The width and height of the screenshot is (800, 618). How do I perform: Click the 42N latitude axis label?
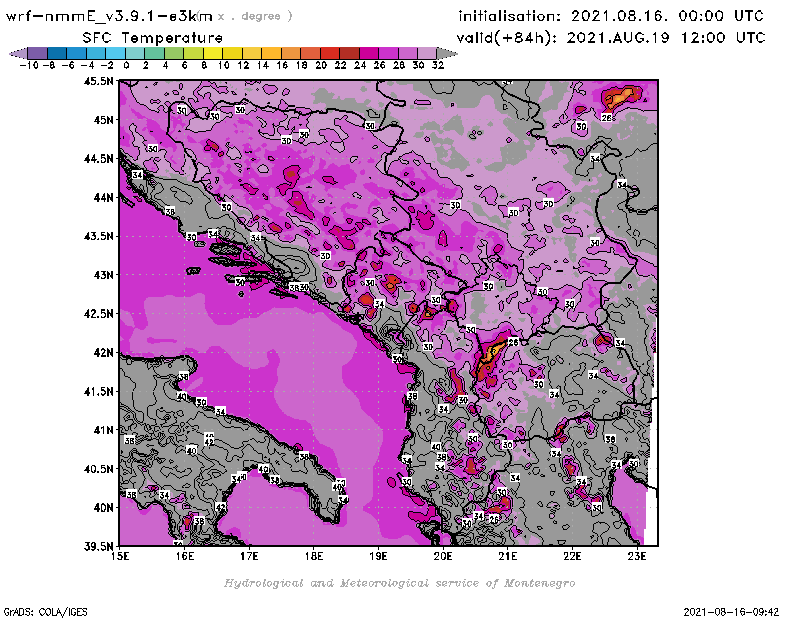click(x=103, y=352)
